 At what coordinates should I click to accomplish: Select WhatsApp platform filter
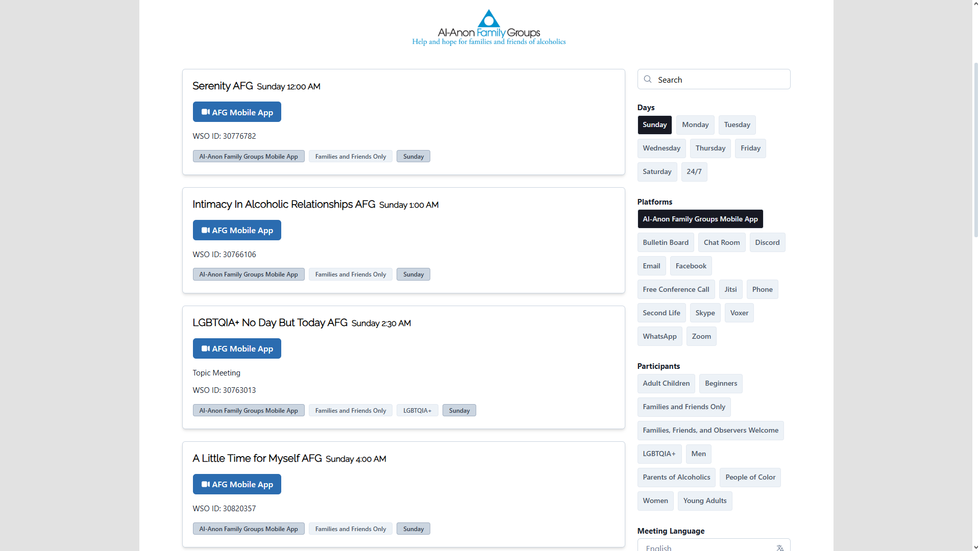[659, 336]
